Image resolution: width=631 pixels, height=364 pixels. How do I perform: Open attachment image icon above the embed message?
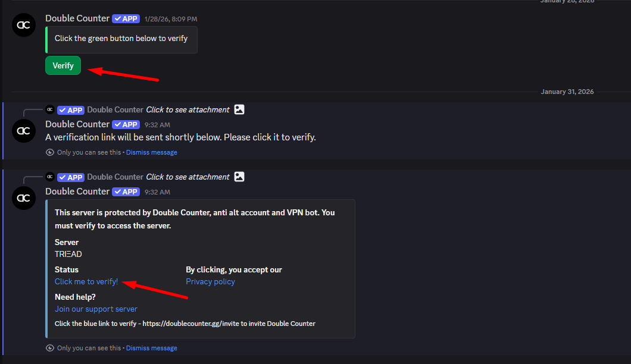pyautogui.click(x=239, y=177)
